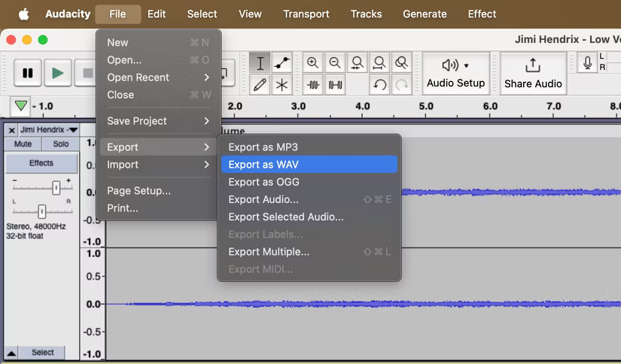Viewport: 621px width, 364px height.
Task: Mute the Jimi Hendrix track
Action: coord(23,144)
